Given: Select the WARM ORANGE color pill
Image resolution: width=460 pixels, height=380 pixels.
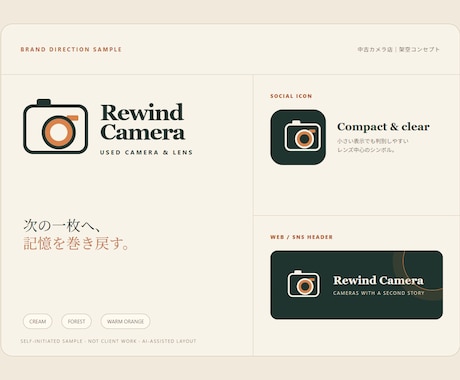Looking at the screenshot, I should [x=125, y=321].
